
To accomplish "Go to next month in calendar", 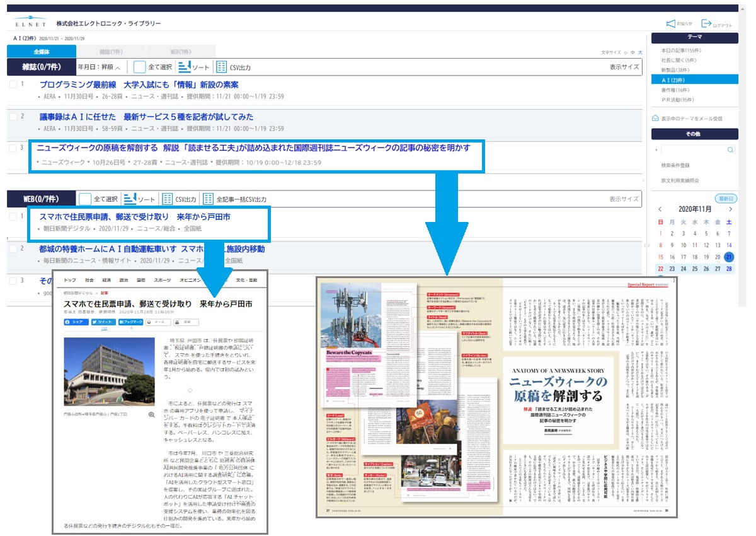I will pyautogui.click(x=730, y=209).
